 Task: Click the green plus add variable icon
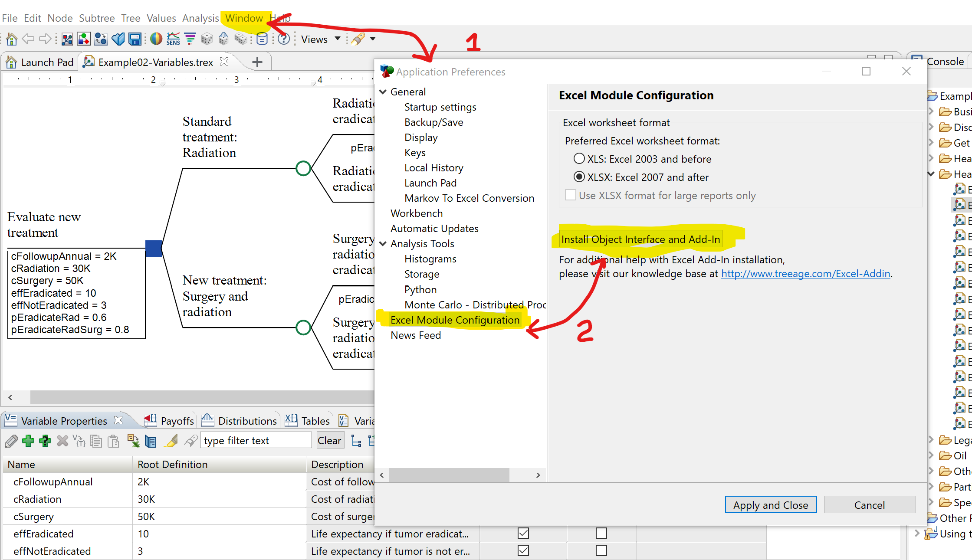(x=28, y=441)
